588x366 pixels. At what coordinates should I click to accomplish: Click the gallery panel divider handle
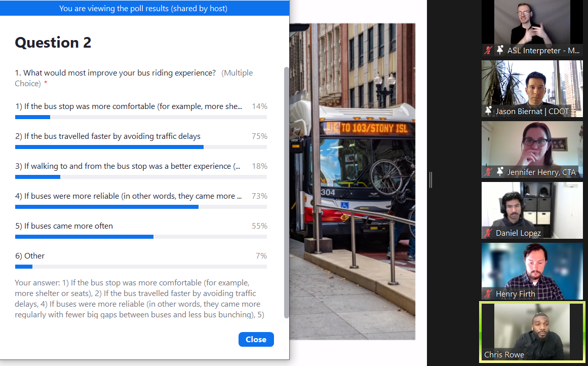[430, 180]
